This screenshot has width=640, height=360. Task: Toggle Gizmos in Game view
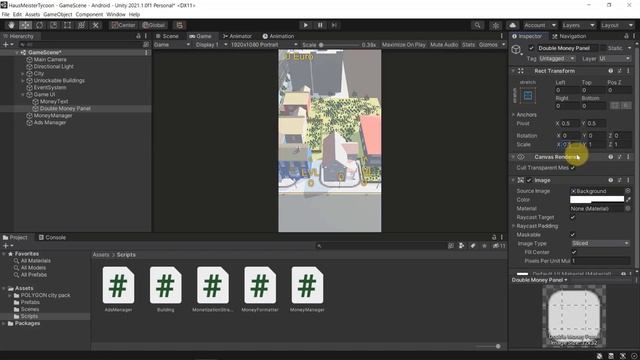[x=488, y=44]
